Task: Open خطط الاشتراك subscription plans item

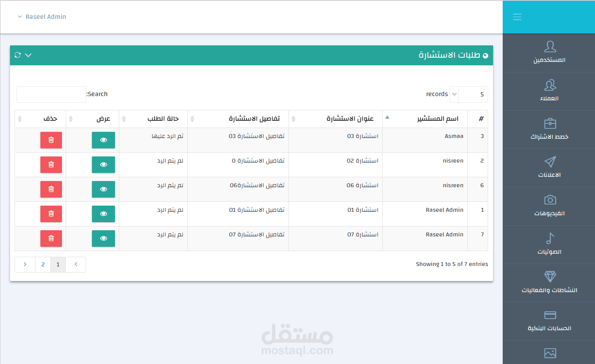Action: tap(549, 130)
